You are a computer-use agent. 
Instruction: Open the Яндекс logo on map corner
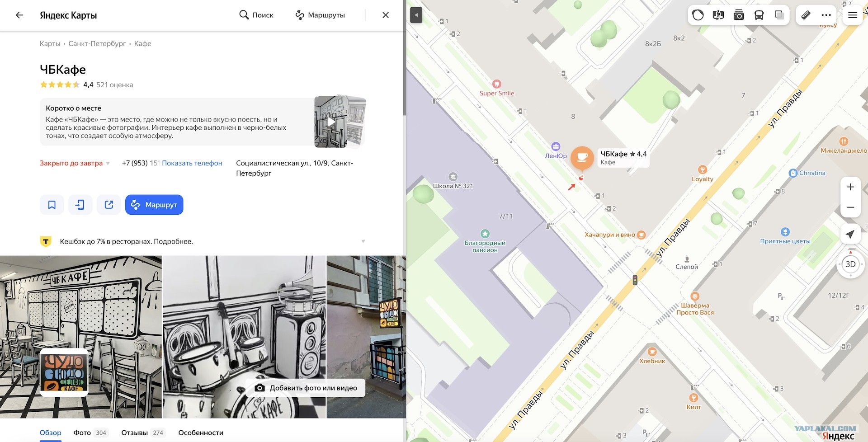click(x=838, y=436)
